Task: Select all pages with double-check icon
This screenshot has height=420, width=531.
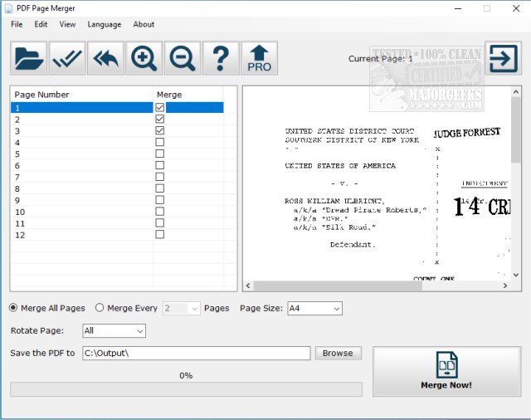Action: click(x=67, y=58)
